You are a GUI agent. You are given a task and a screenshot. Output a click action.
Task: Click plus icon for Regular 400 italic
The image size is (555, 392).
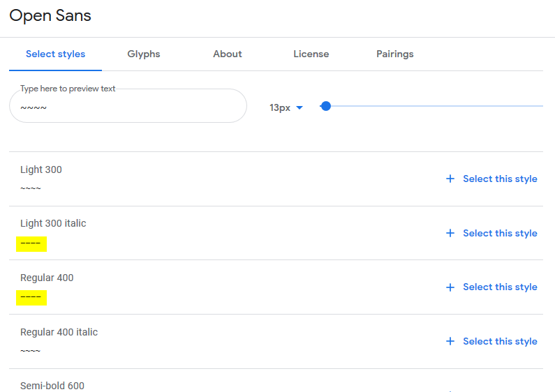450,341
